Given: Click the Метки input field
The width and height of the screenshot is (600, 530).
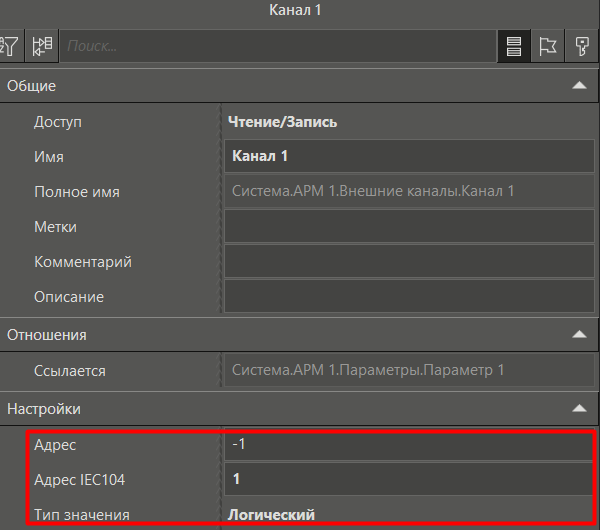Looking at the screenshot, I should pyautogui.click(x=409, y=227).
